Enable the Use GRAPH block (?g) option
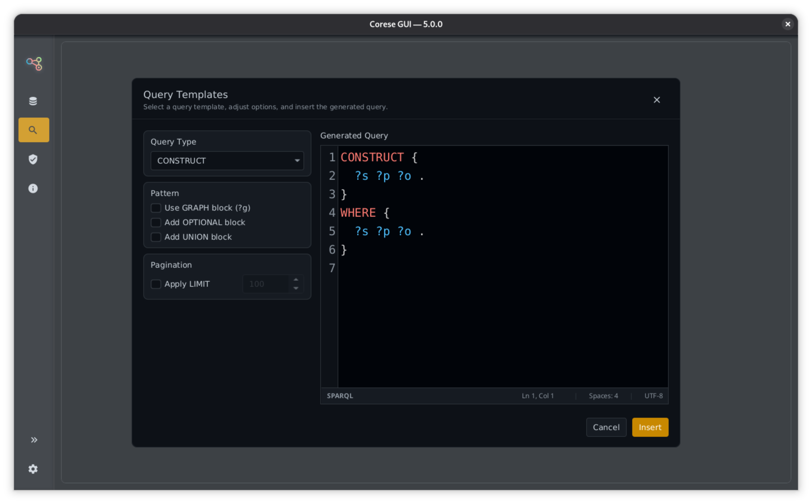This screenshot has width=812, height=504. tap(156, 208)
